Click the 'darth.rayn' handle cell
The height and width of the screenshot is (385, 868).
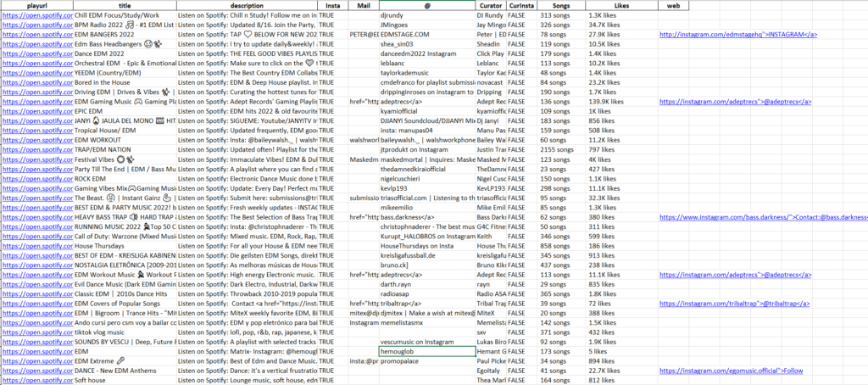(427, 283)
